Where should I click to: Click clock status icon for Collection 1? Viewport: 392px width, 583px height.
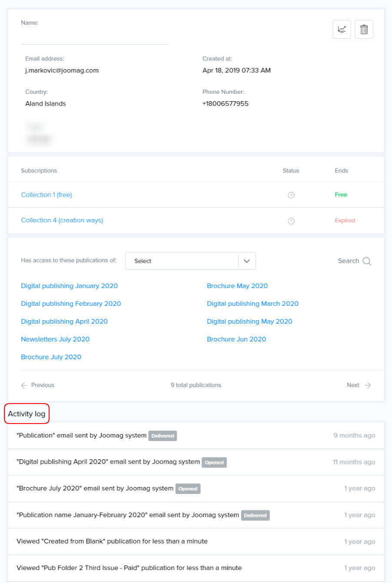[x=291, y=195]
